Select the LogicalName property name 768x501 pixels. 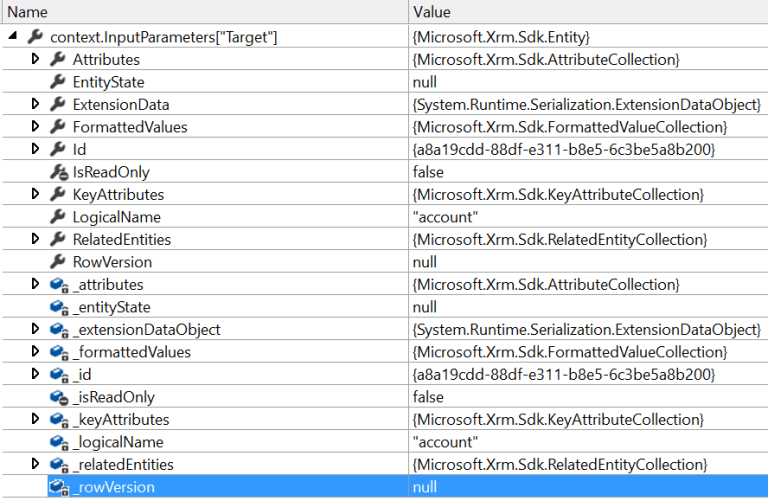tap(117, 217)
